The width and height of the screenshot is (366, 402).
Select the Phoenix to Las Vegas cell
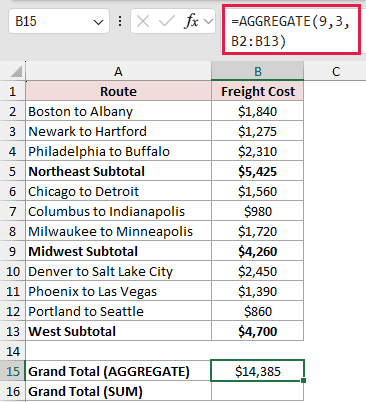[x=118, y=291]
